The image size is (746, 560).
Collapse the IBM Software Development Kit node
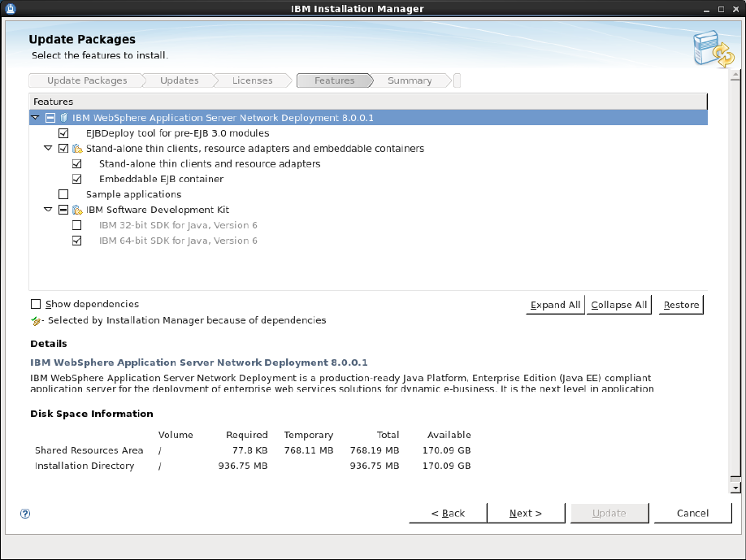(48, 209)
